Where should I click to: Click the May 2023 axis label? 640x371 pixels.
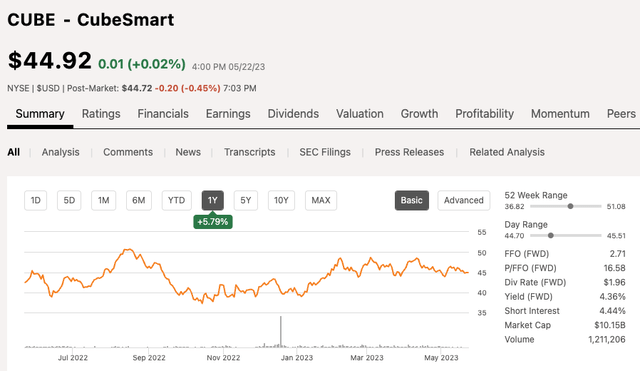[441, 358]
